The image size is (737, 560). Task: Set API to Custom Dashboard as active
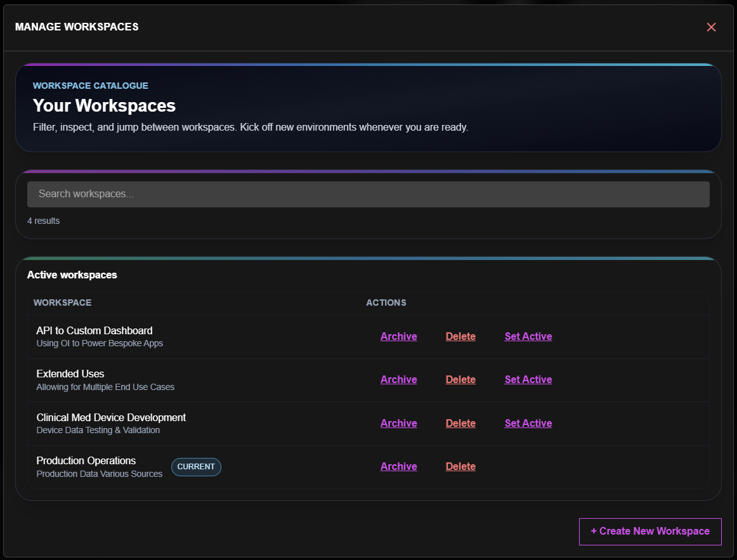tap(528, 336)
